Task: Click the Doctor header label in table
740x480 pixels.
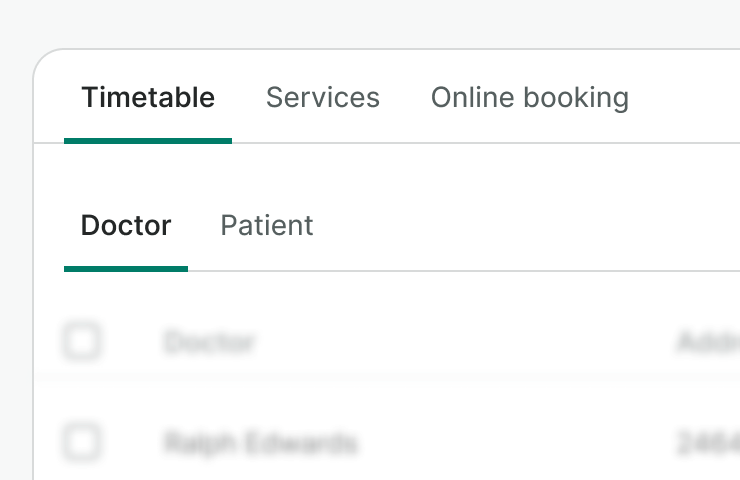Action: tap(209, 343)
